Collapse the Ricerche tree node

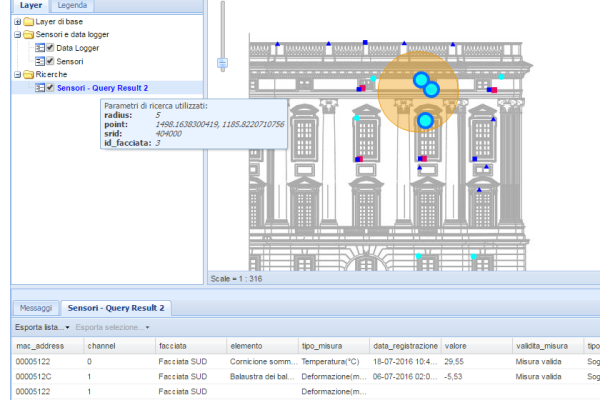click(17, 74)
